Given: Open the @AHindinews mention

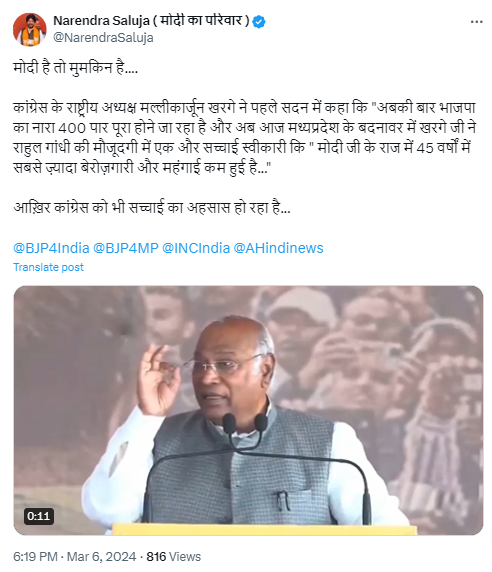Looking at the screenshot, I should (278, 248).
